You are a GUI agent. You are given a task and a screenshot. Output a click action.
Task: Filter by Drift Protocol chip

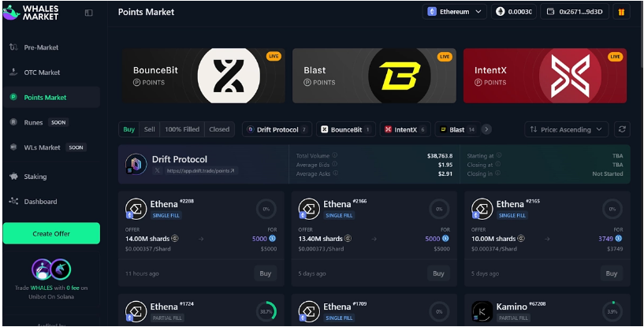pyautogui.click(x=277, y=129)
